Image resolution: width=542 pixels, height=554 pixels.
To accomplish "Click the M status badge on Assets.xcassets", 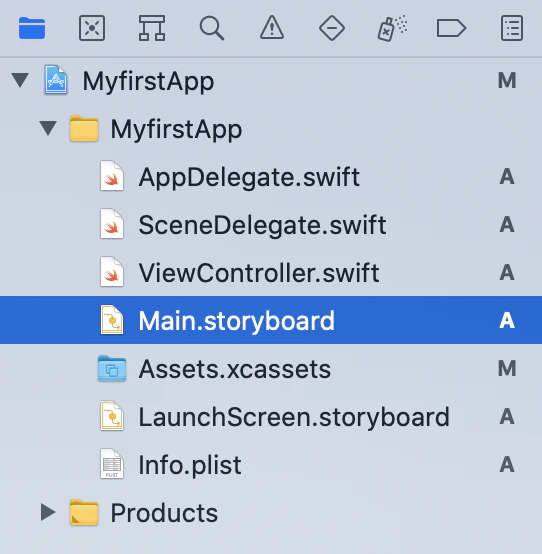I will click(507, 369).
